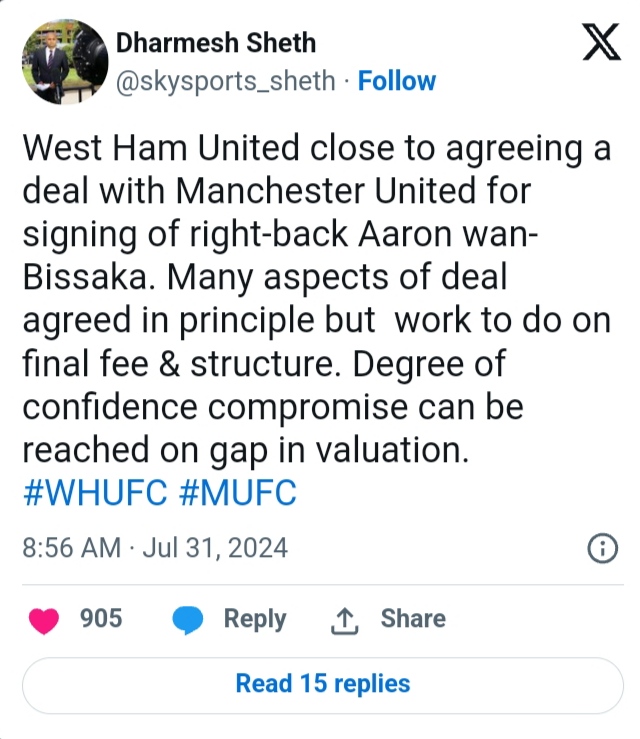Click the 'gap in valuation' sentence
The width and height of the screenshot is (640, 739).
pyautogui.click(x=244, y=451)
